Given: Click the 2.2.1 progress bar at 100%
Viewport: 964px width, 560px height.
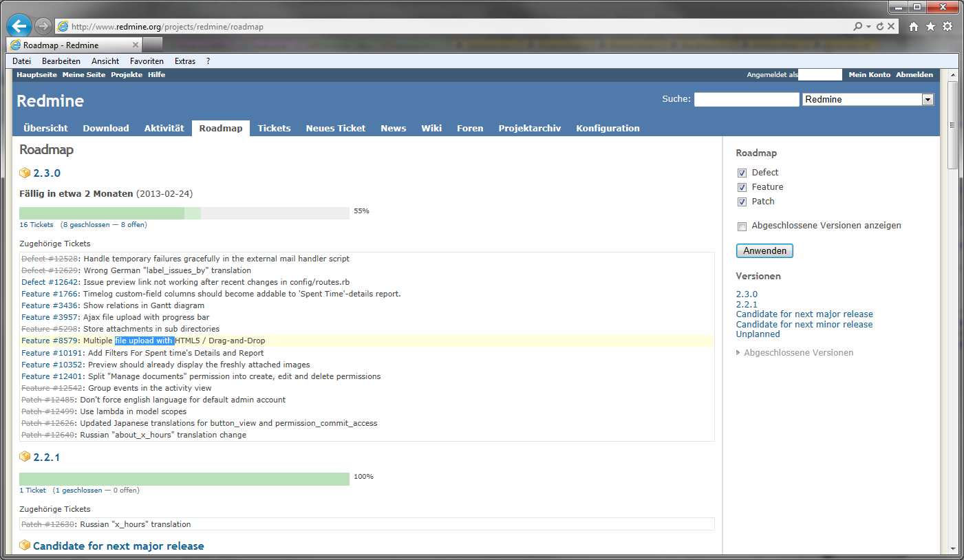Looking at the screenshot, I should point(184,479).
